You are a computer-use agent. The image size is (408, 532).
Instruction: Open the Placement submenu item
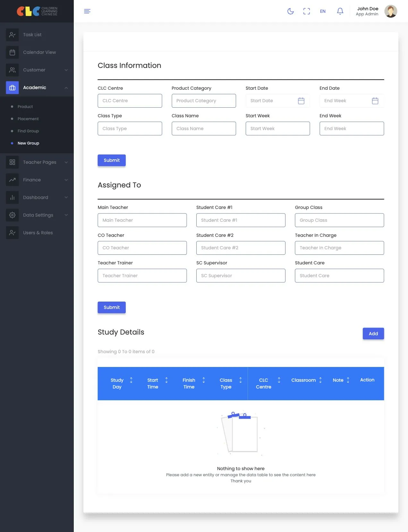coord(28,119)
